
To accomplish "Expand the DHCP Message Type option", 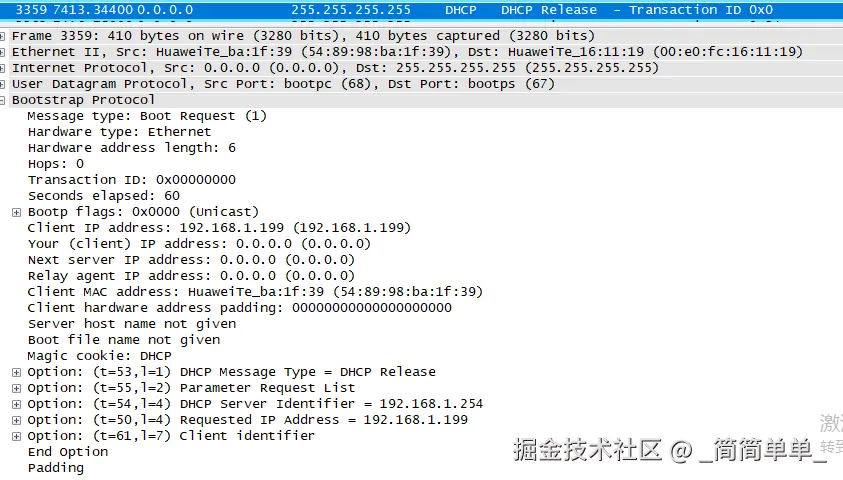I will pyautogui.click(x=17, y=372).
